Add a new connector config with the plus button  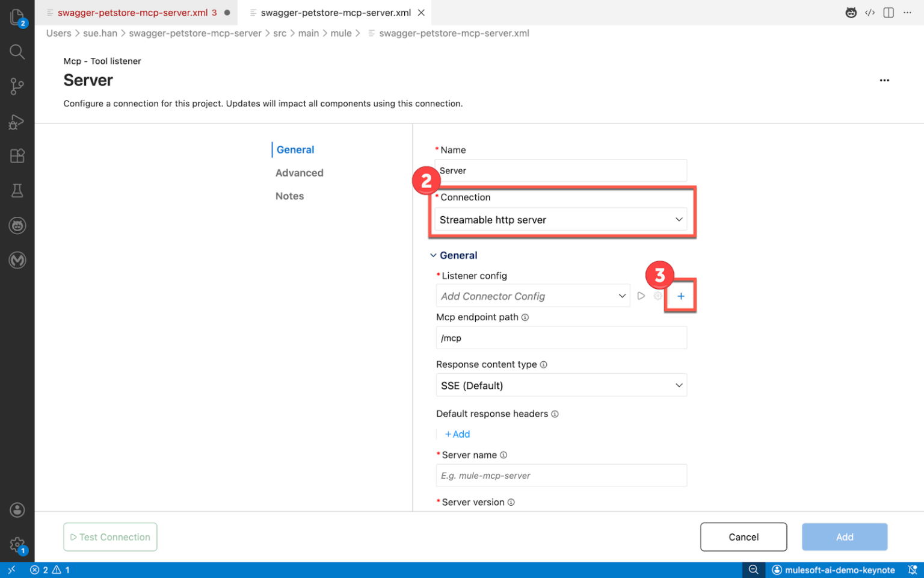coord(680,296)
